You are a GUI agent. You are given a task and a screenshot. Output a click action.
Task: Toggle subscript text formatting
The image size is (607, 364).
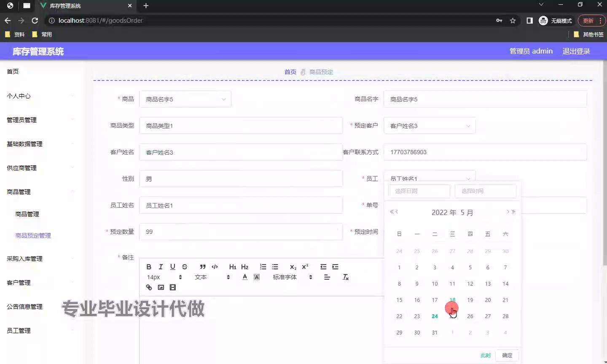click(x=293, y=267)
